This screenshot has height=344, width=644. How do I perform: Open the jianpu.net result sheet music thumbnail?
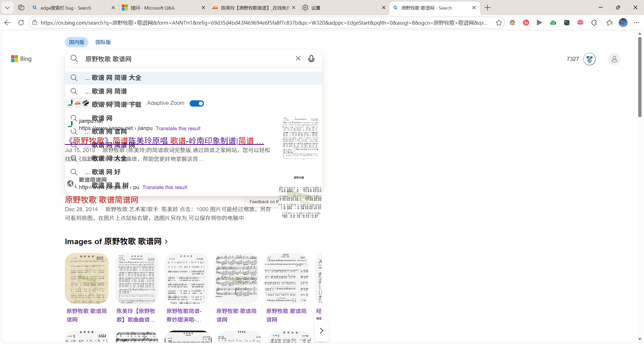point(300,138)
